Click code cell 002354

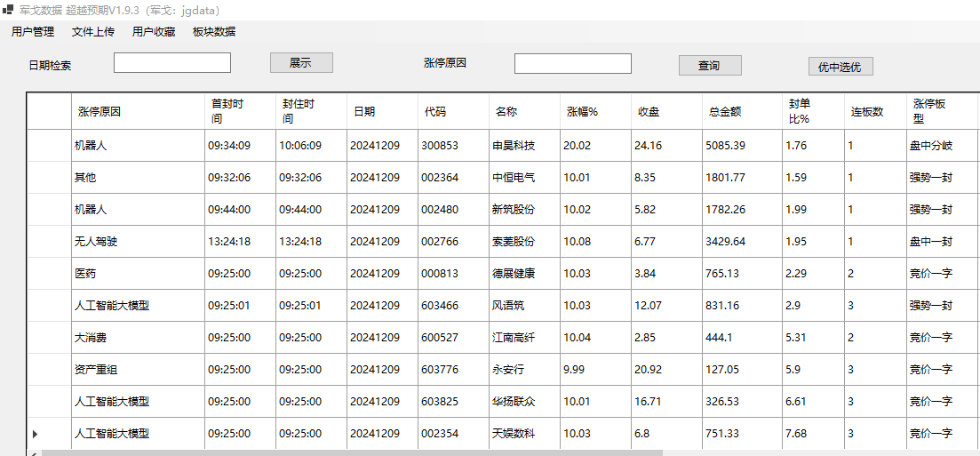[454, 434]
